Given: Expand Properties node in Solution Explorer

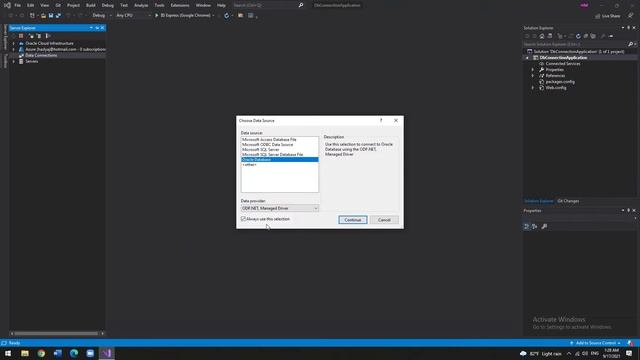Looking at the screenshot, I should (533, 70).
